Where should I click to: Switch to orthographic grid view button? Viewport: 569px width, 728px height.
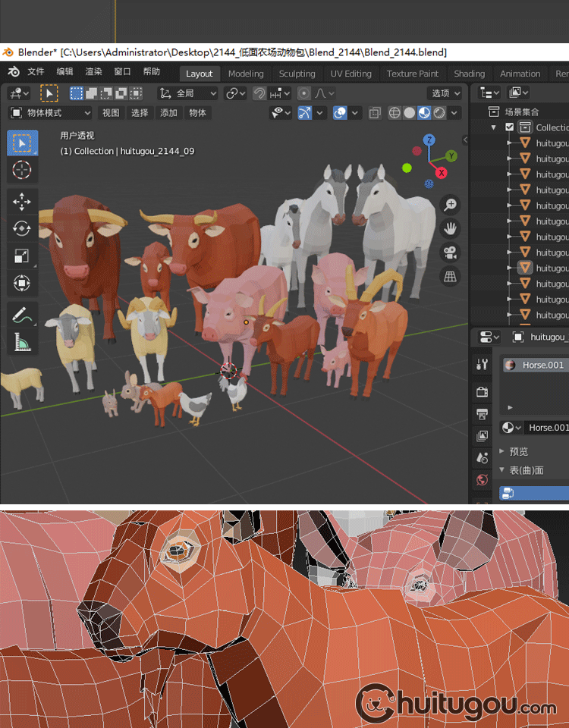pyautogui.click(x=451, y=276)
